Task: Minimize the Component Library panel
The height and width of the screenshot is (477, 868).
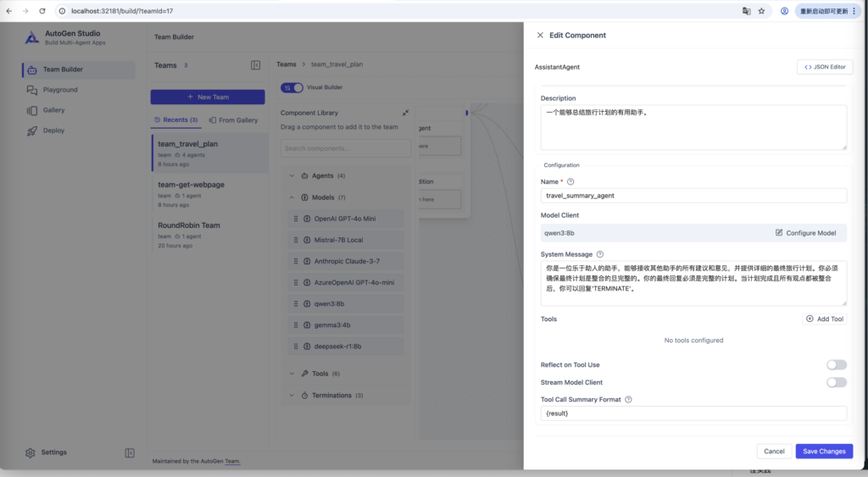Action: coord(405,113)
